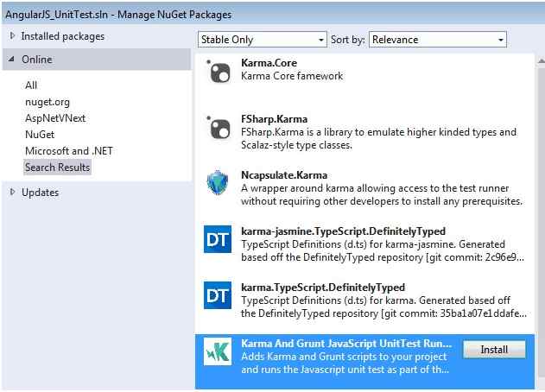This screenshot has width=545, height=392.
Task: Open the Sort by Relevance dropdown
Action: tap(438, 40)
